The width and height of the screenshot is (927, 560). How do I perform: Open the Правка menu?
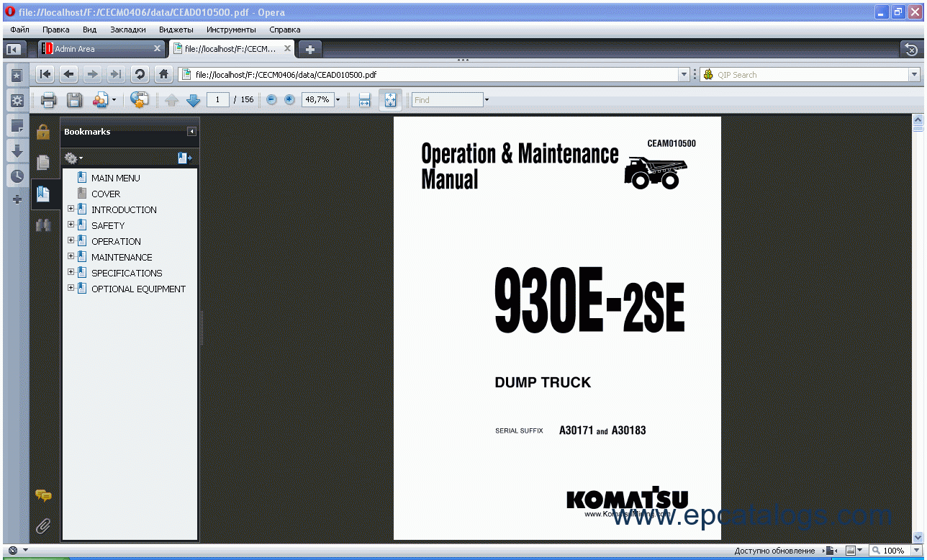point(56,30)
